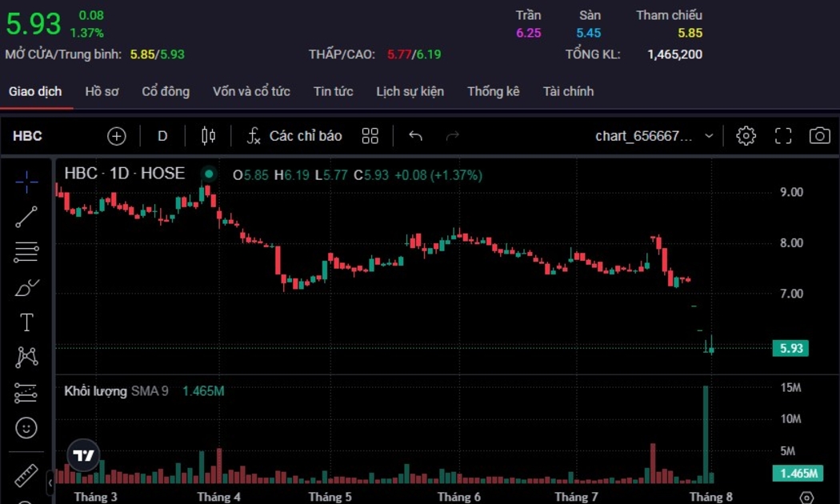Screen dimensions: 840x504
Task: Expand the chart_656667 layout dropdown
Action: pos(654,136)
